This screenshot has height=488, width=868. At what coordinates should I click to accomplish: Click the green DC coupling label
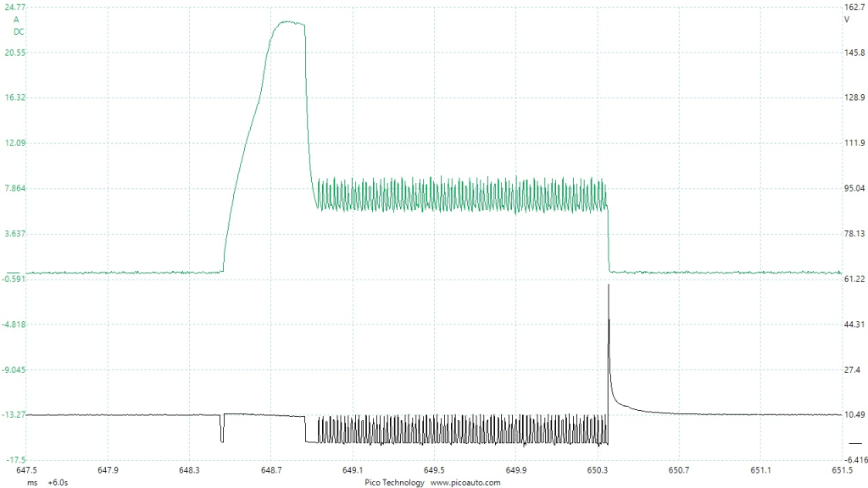click(x=19, y=31)
